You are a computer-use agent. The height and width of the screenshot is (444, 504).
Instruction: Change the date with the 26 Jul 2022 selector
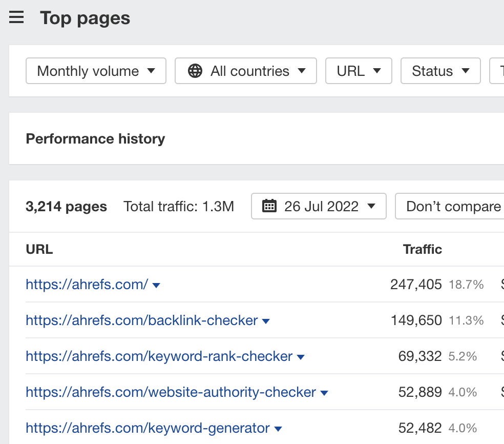tap(319, 206)
